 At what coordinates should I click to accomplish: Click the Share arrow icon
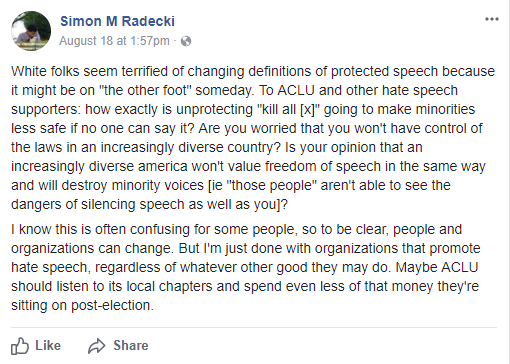97,346
